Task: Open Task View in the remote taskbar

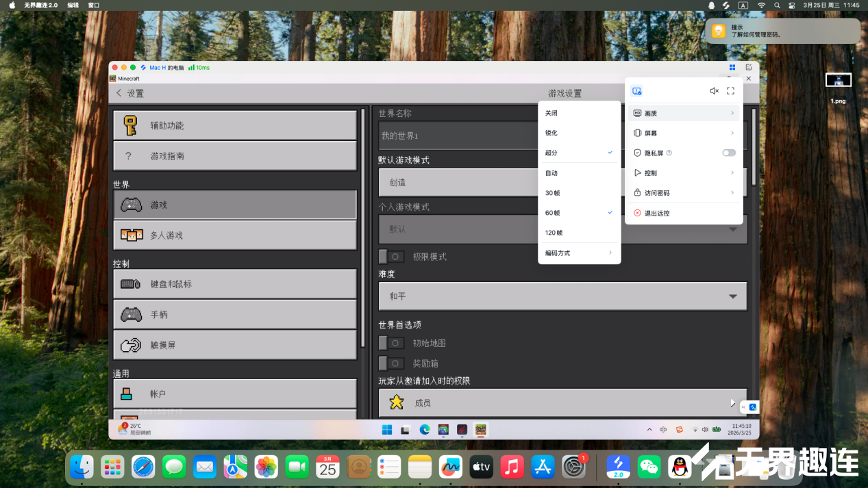Action: [406, 429]
